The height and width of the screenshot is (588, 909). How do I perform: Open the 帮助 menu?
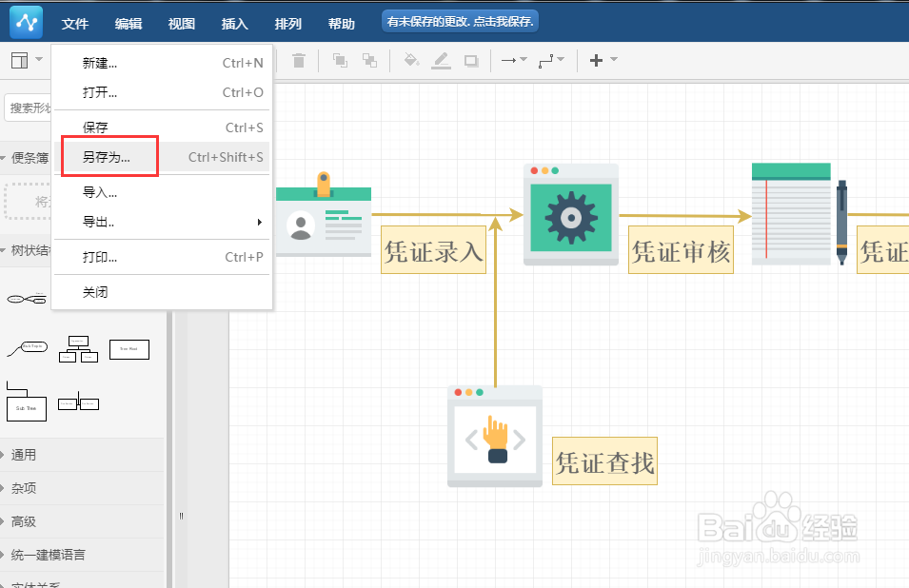tap(341, 23)
